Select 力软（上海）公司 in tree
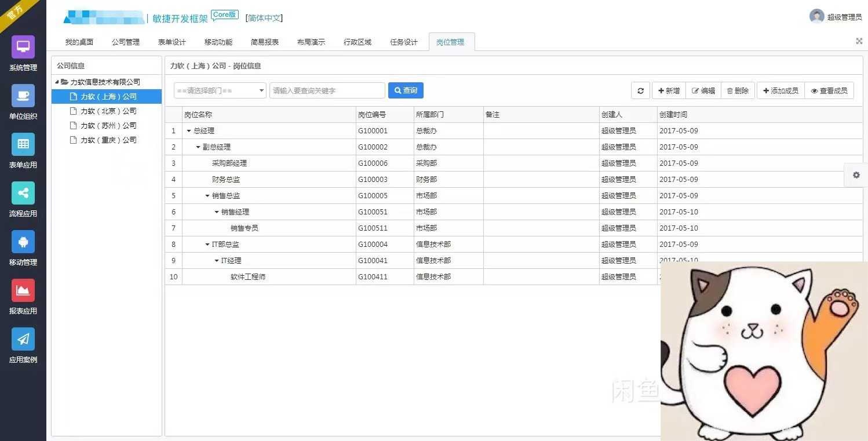This screenshot has width=868, height=441. click(x=107, y=96)
